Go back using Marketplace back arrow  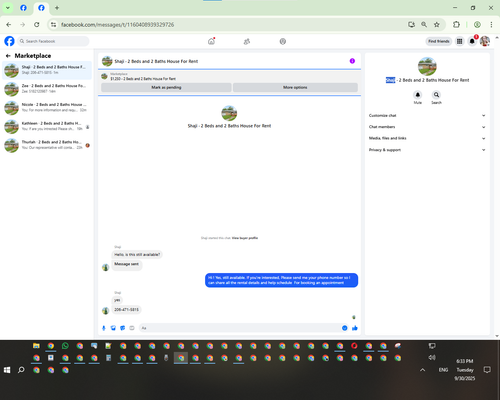(x=8, y=56)
